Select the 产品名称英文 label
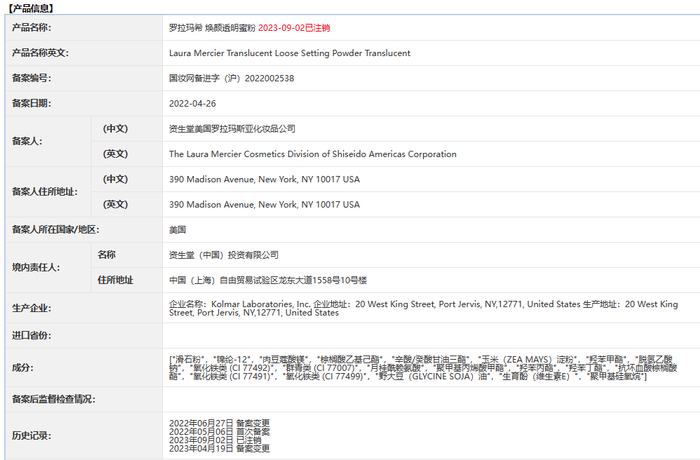Screen dimensions: 700x460 [40, 53]
